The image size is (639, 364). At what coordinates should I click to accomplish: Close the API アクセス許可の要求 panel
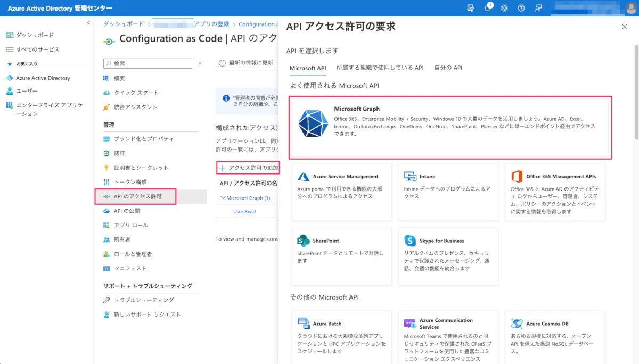coord(625,27)
